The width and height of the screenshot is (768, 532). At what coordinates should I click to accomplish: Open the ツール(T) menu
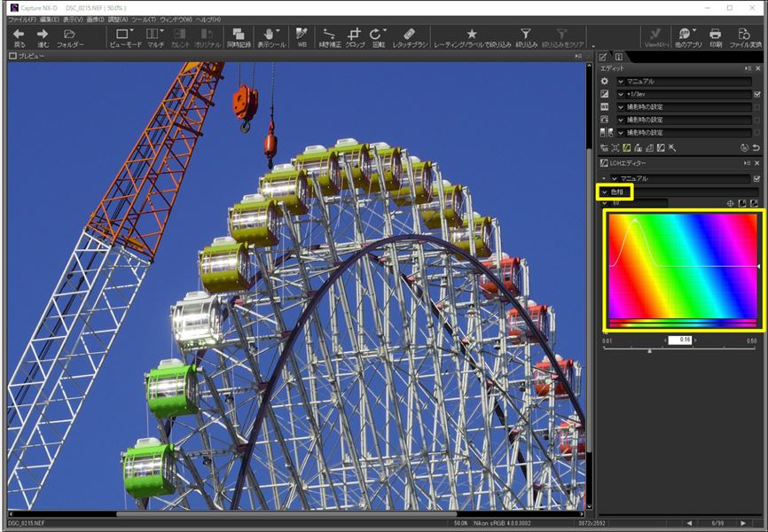(x=144, y=20)
